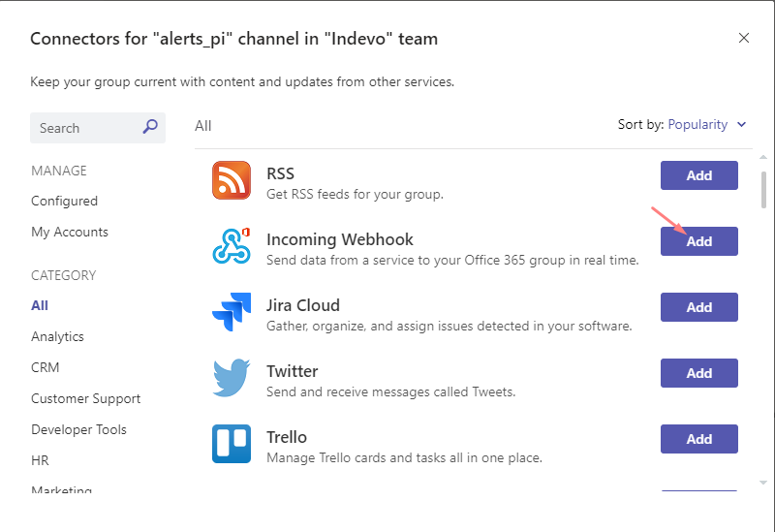The height and width of the screenshot is (532, 775).
Task: Select the Developer Tools category
Action: [78, 429]
